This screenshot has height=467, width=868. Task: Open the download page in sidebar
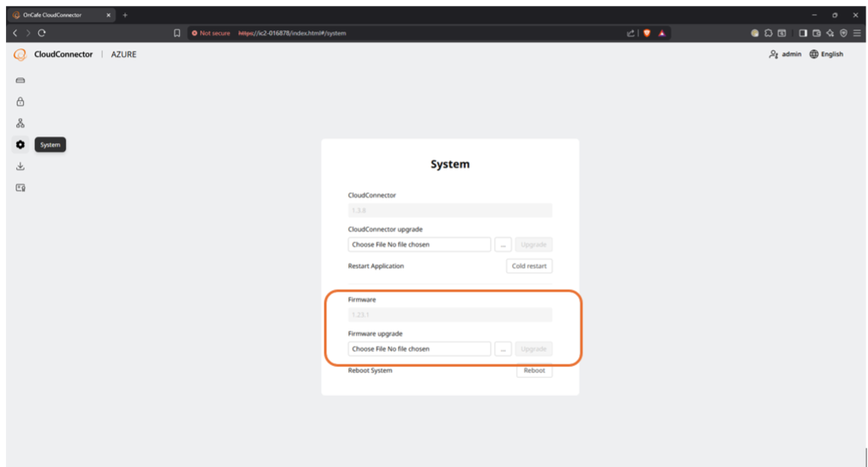[x=20, y=166]
